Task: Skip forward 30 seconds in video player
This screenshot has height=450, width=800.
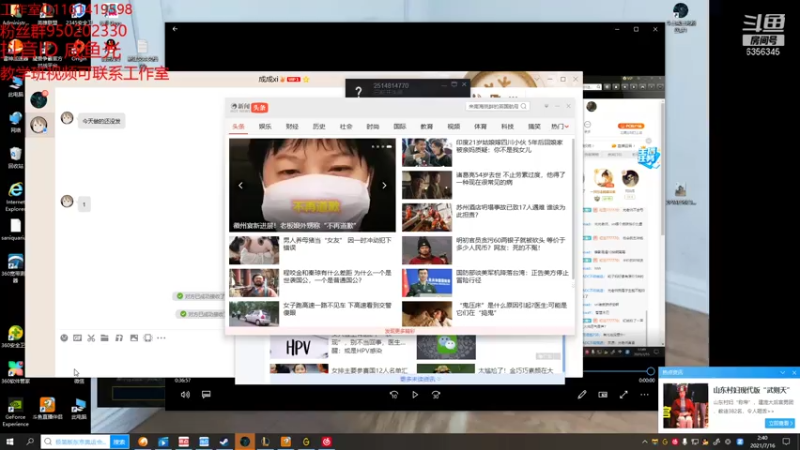Action: (436, 394)
